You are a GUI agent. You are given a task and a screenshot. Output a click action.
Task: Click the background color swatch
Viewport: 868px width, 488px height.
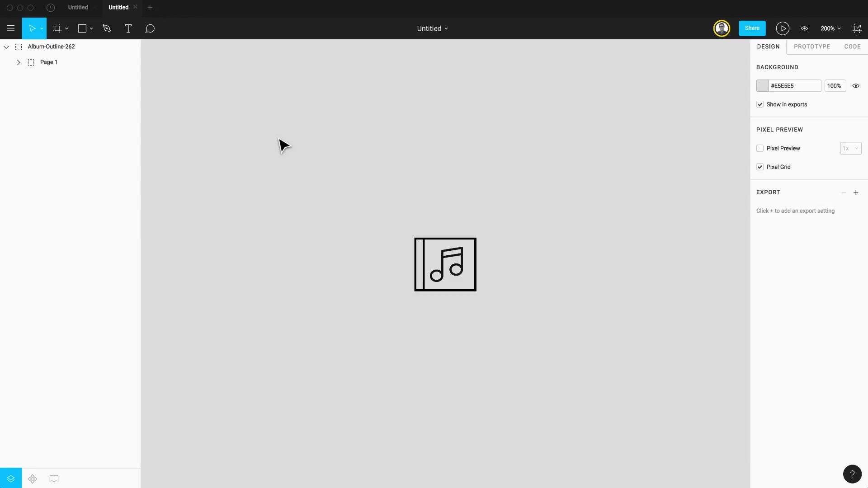[763, 85]
